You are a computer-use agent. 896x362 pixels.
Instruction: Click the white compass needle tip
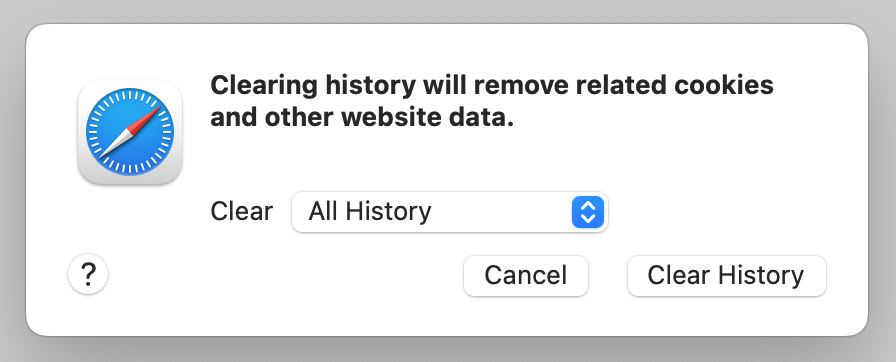click(x=107, y=151)
